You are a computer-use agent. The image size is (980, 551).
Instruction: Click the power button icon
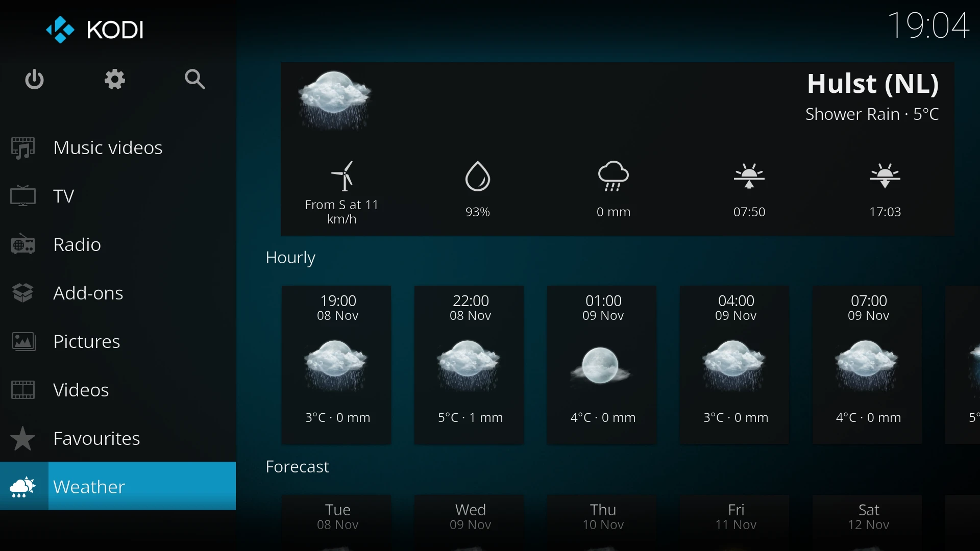pyautogui.click(x=34, y=80)
